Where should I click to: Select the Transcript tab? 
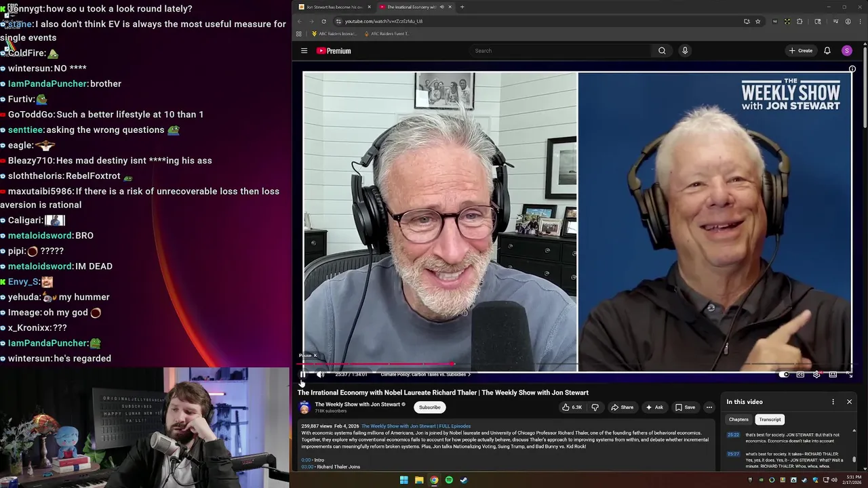pyautogui.click(x=770, y=420)
